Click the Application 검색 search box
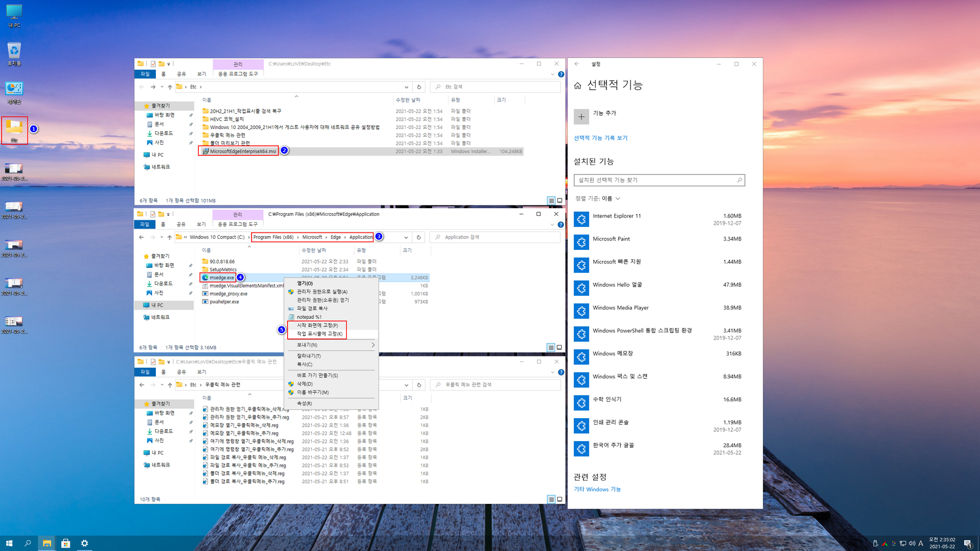Image resolution: width=980 pixels, height=551 pixels. pos(495,237)
